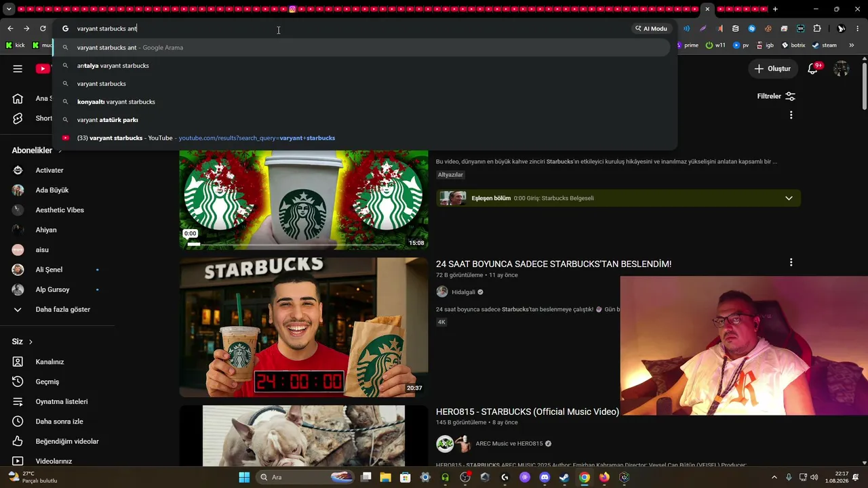The height and width of the screenshot is (488, 868).
Task: Click the browser forward arrow
Action: [x=26, y=28]
